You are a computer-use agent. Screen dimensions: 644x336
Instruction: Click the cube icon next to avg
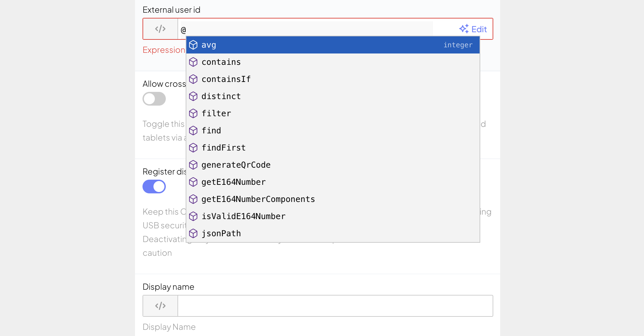193,45
